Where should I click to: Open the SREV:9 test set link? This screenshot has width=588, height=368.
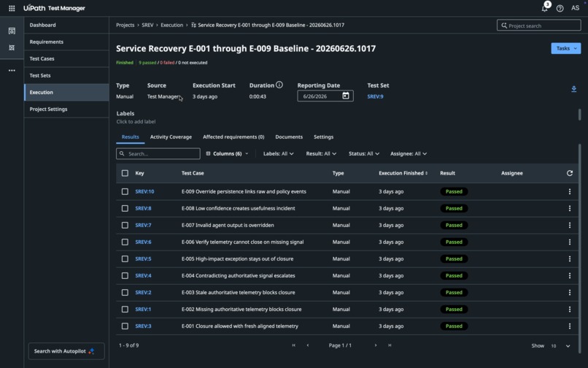click(x=375, y=96)
